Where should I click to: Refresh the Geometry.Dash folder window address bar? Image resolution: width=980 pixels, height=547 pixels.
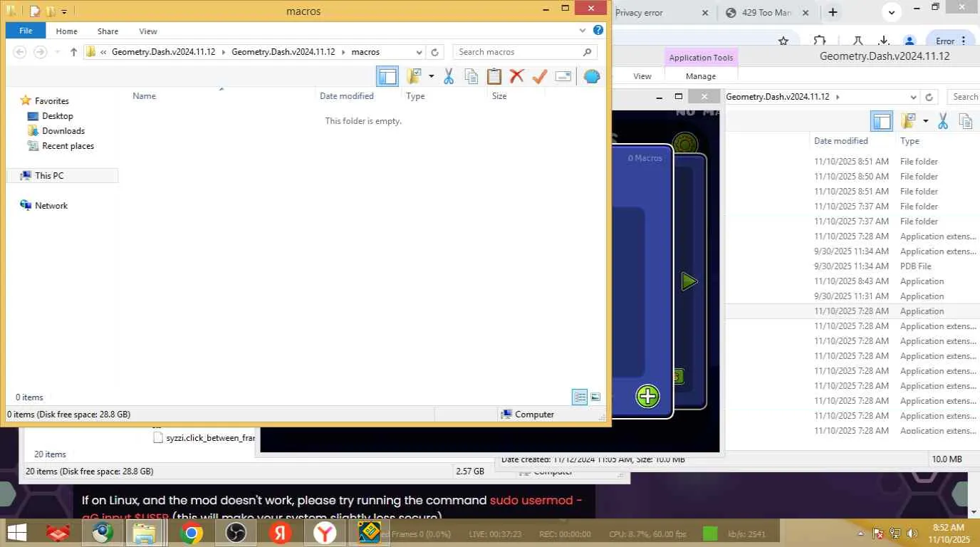[929, 97]
